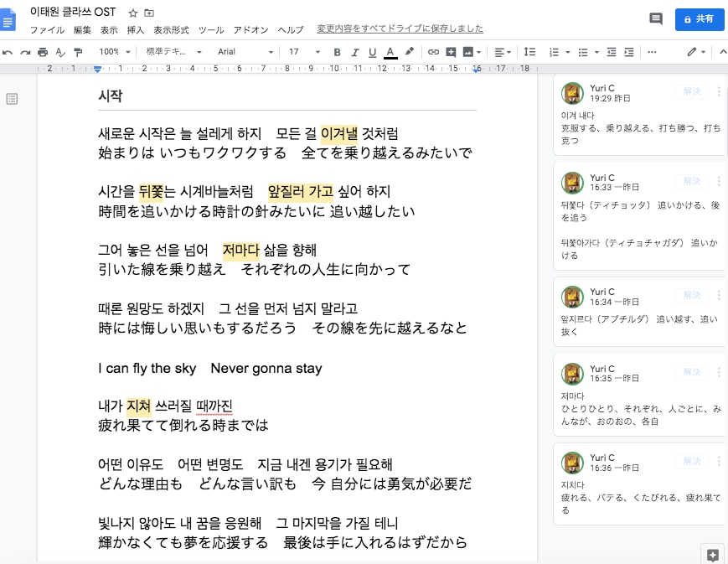The width and height of the screenshot is (728, 564).
Task: Resolve the 19:29 comment
Action: point(692,91)
